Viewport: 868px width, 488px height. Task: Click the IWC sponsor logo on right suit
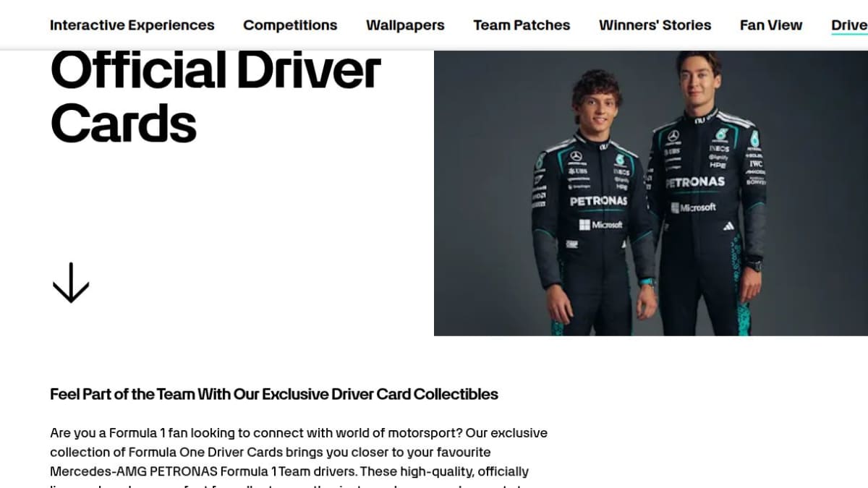click(x=756, y=164)
